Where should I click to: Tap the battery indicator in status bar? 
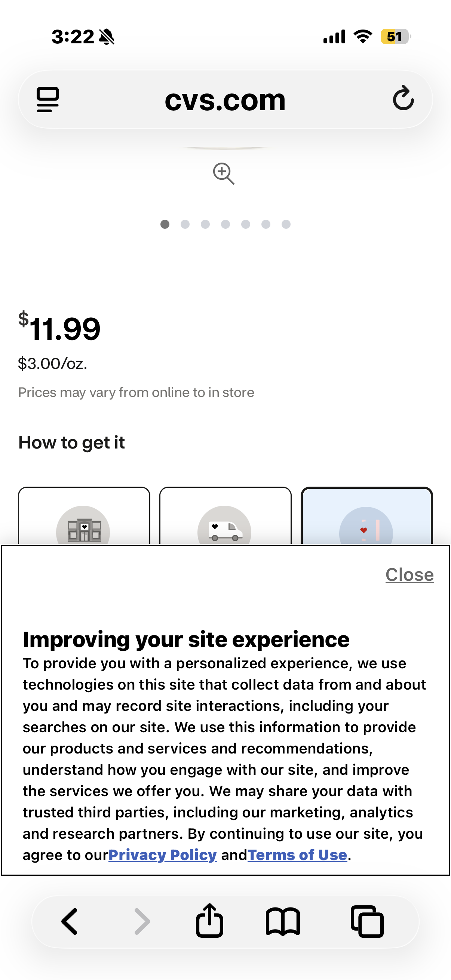(x=395, y=37)
